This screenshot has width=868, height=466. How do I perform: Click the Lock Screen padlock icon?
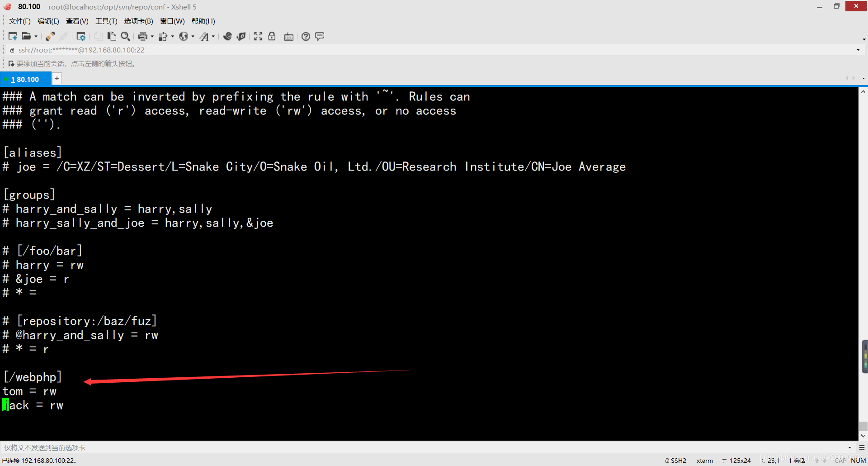pyautogui.click(x=272, y=36)
